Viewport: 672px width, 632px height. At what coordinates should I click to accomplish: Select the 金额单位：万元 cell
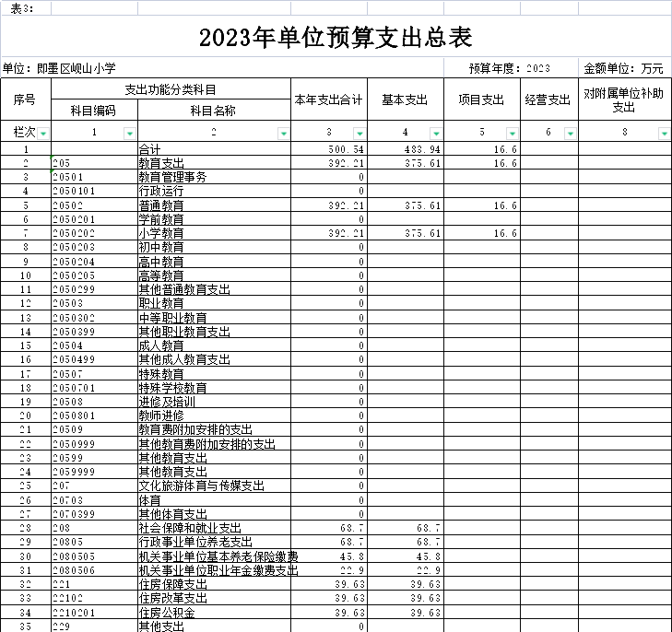click(624, 68)
